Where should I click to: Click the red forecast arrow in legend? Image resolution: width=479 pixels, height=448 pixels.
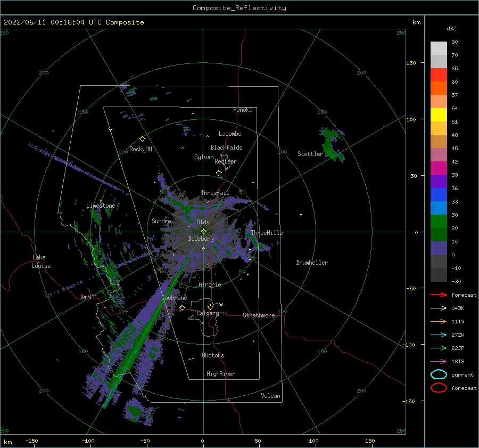pos(439,295)
